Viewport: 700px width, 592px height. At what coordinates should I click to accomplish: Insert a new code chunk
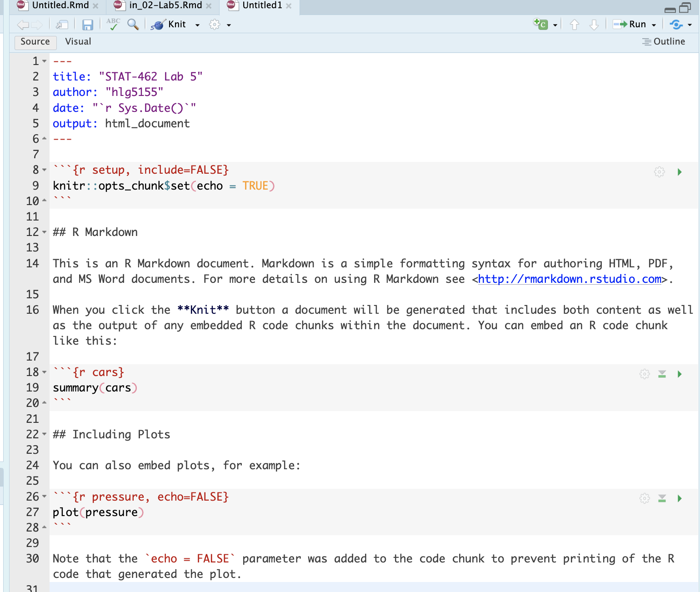tap(540, 24)
